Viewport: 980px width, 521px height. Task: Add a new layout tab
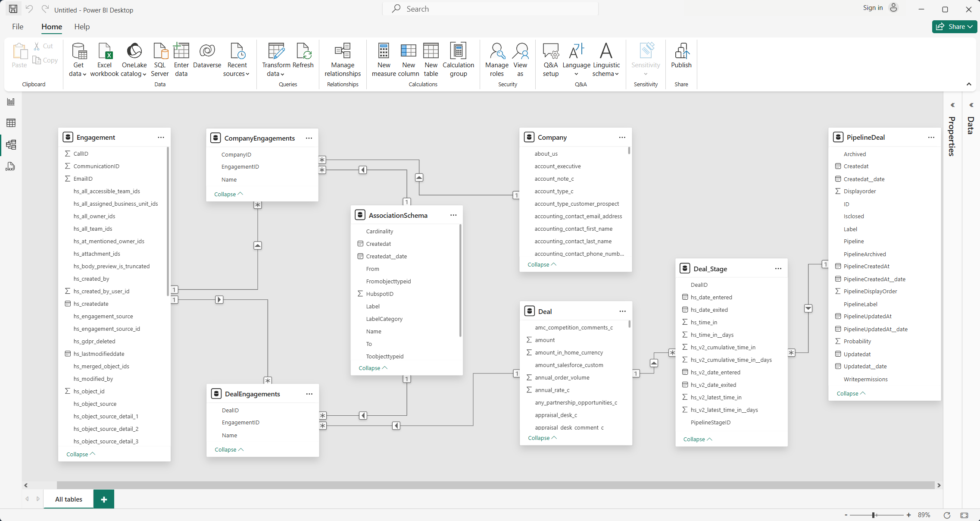(x=104, y=499)
